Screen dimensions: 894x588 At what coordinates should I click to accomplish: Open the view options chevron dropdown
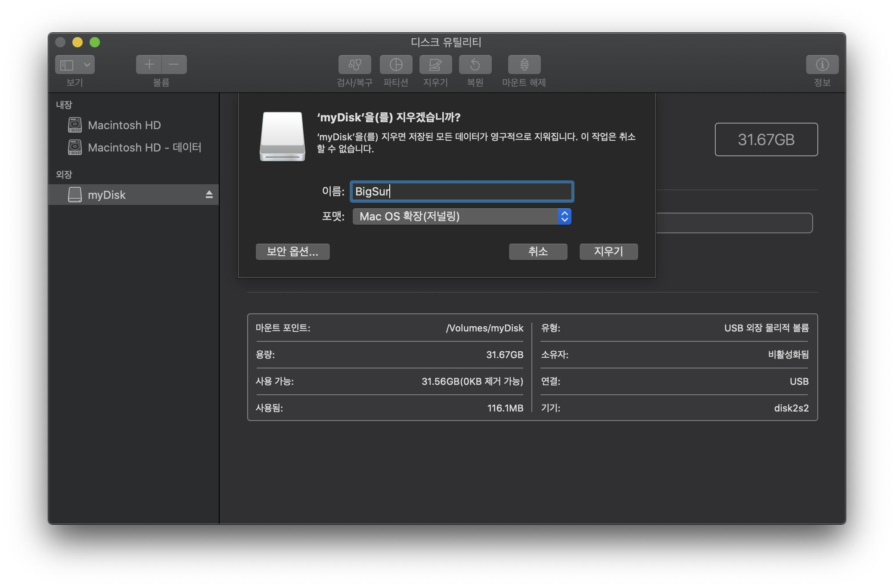pos(87,65)
